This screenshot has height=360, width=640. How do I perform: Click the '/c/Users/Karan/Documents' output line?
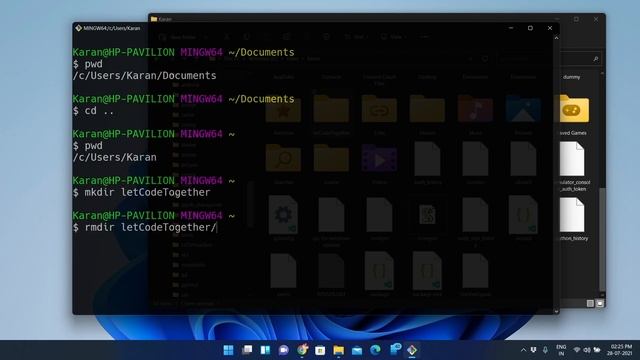(144, 76)
